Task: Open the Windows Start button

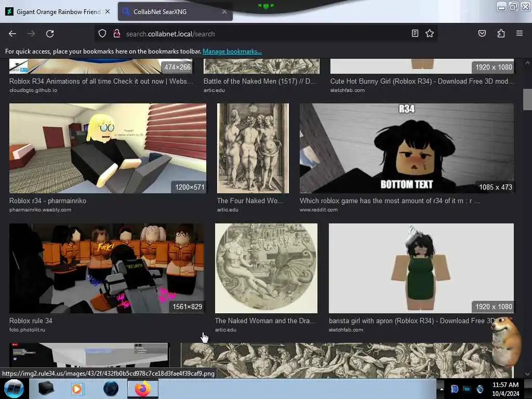Action: [14, 389]
